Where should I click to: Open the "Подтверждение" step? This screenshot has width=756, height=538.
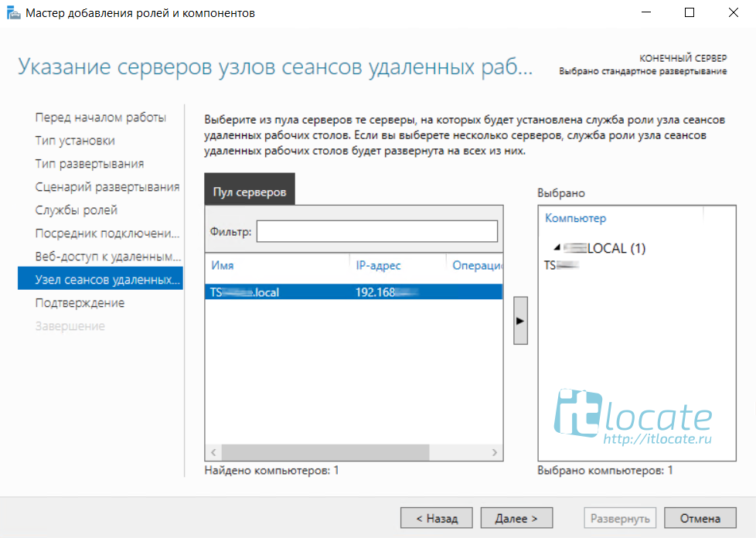tap(80, 303)
